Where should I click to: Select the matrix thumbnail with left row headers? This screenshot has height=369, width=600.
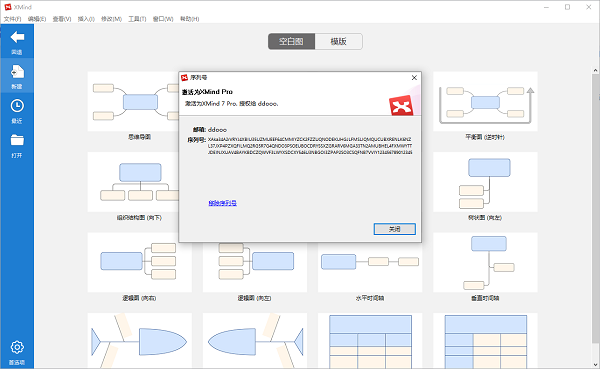pos(485,341)
